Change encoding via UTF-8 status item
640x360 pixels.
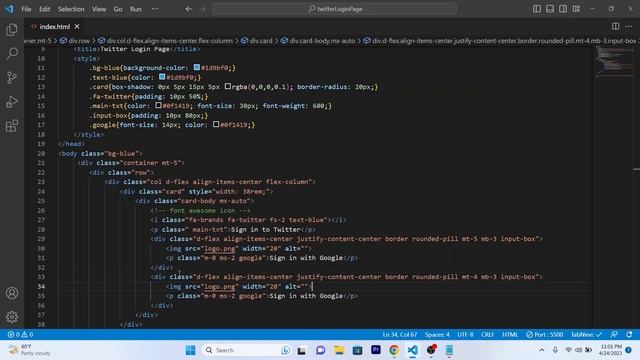[x=465, y=335]
